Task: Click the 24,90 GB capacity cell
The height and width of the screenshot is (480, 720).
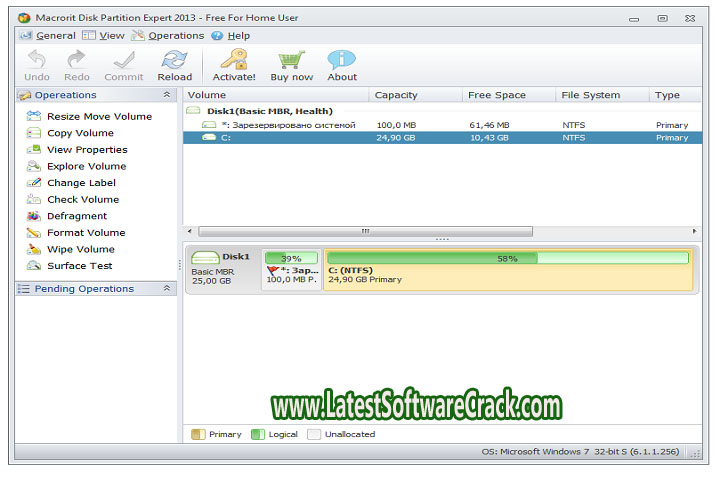Action: coord(396,138)
